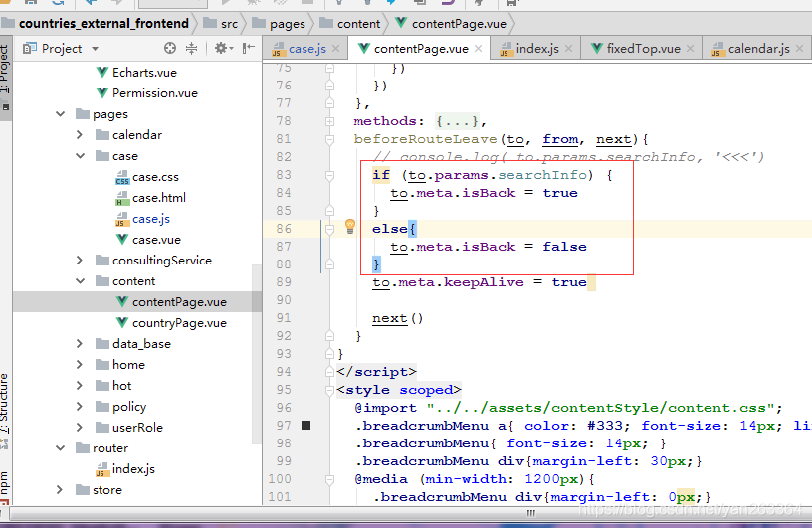Click the contentPage.vue breadcrumb item
812x528 pixels.
pos(451,23)
